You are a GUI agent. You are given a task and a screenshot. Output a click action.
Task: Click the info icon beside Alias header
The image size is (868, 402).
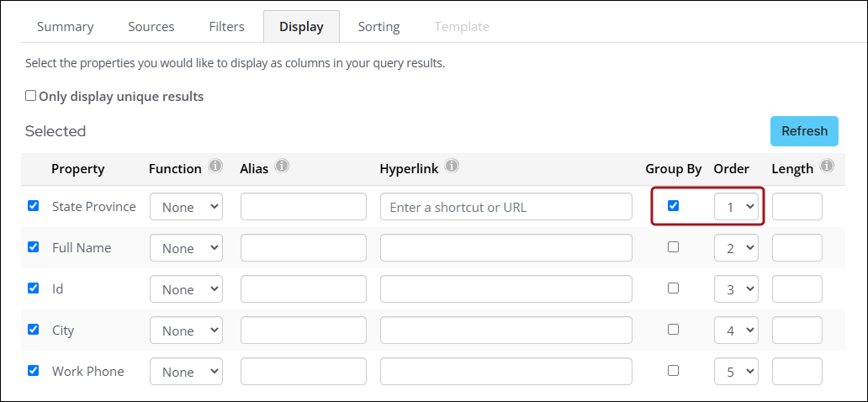282,167
